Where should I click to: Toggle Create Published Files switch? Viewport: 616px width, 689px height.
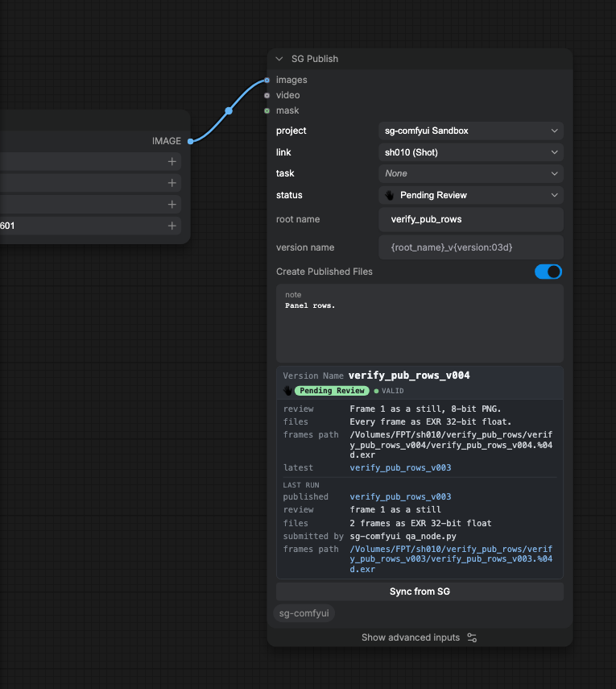pos(548,272)
